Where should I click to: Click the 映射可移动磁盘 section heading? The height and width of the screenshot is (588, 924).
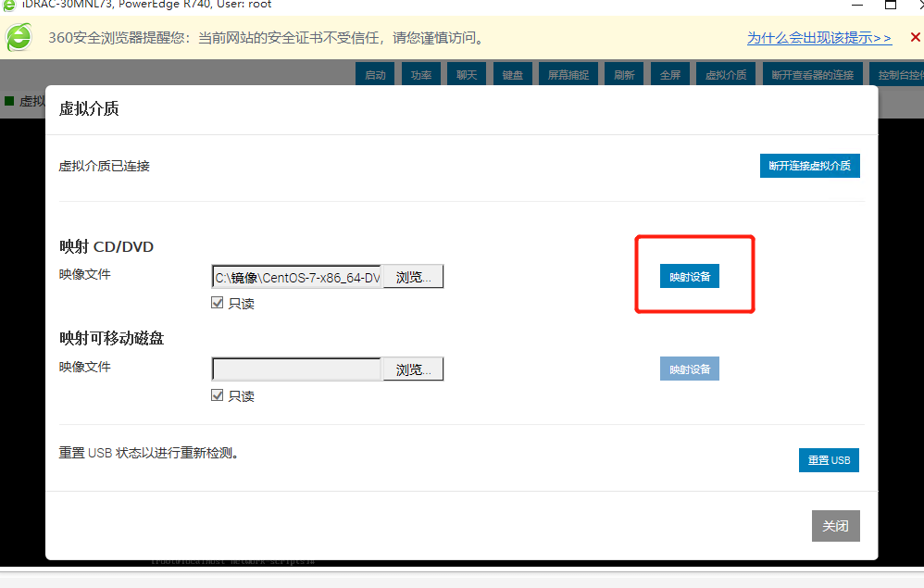tap(111, 338)
